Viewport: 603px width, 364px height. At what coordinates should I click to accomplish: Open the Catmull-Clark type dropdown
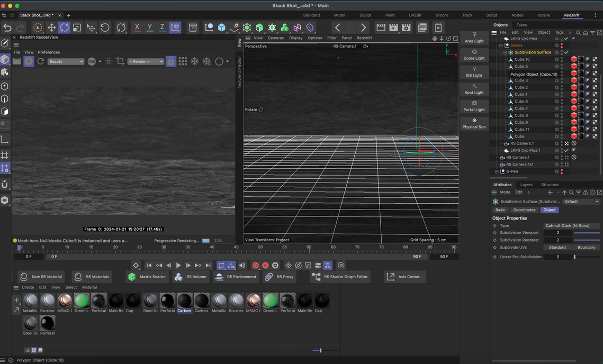pos(571,226)
